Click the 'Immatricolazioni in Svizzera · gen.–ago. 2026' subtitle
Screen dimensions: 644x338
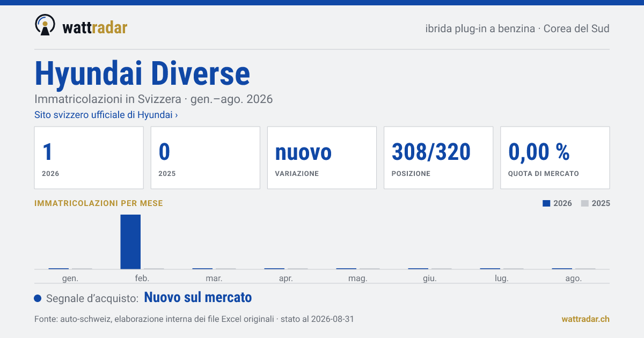153,99
